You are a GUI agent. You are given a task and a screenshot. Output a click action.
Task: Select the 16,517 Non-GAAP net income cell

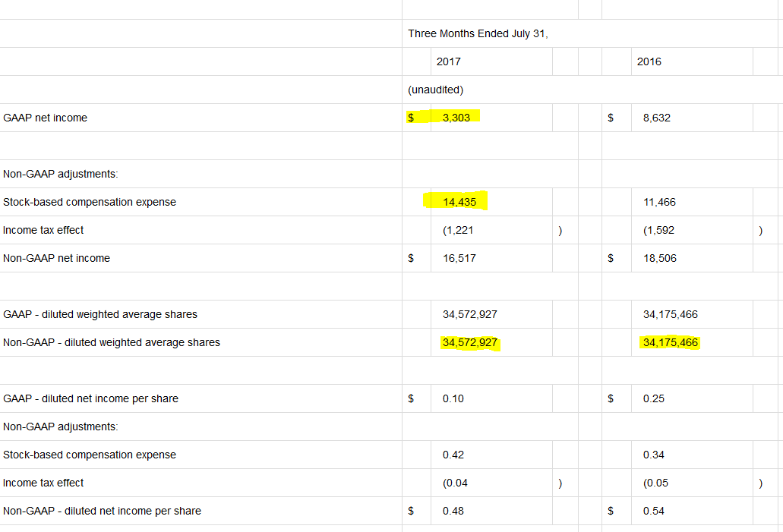(x=459, y=258)
